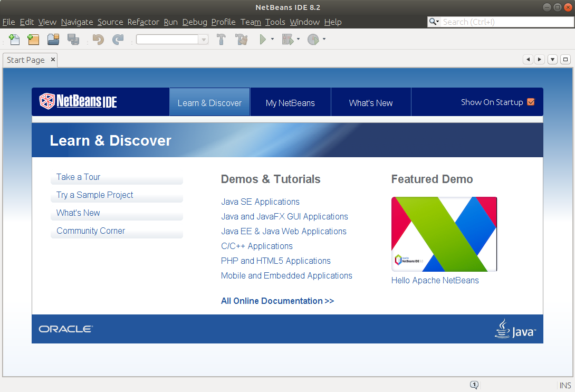Click the Profile Project icon

(313, 39)
